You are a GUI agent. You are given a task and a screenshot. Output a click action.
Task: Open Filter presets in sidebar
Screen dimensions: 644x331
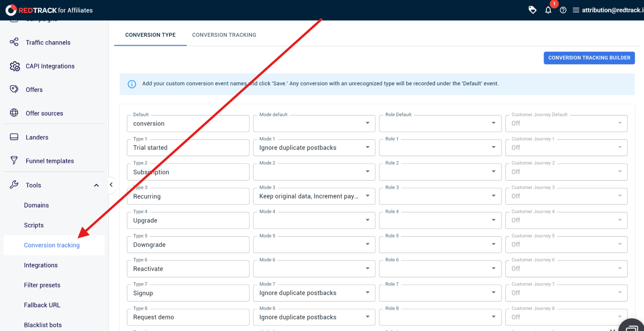[42, 285]
